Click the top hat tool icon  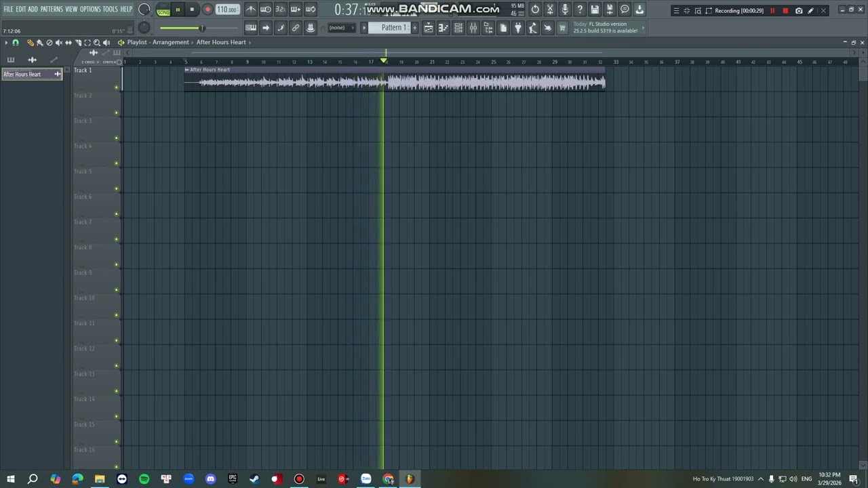(311, 28)
